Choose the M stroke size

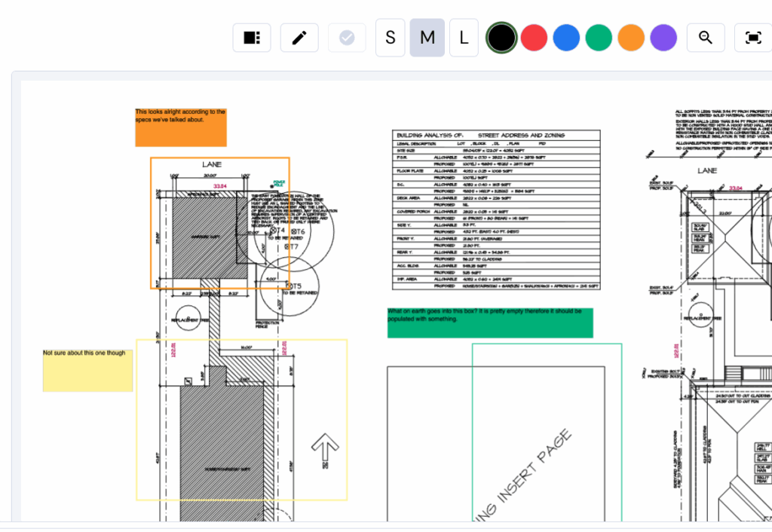(427, 38)
